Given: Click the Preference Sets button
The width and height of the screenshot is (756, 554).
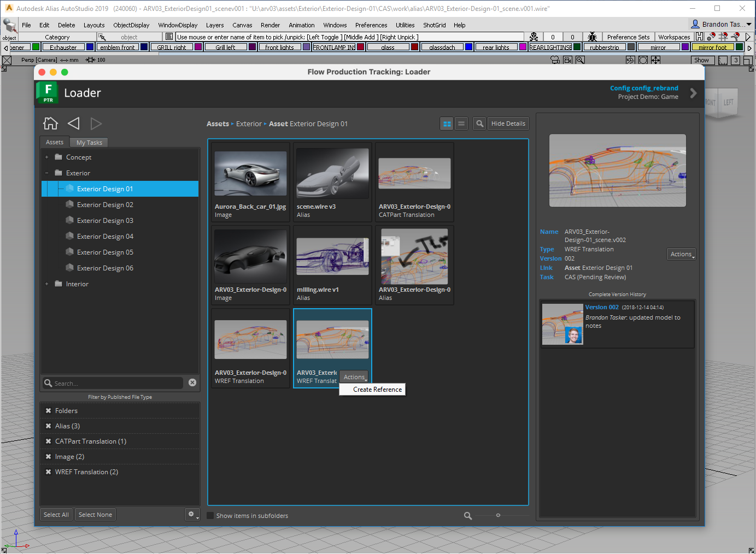Looking at the screenshot, I should point(628,37).
